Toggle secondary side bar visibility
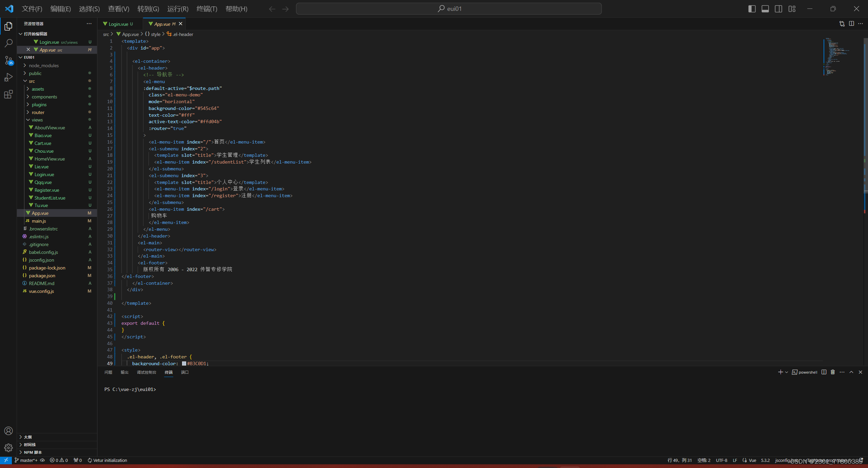Screen dimensions: 868x468 [x=778, y=9]
